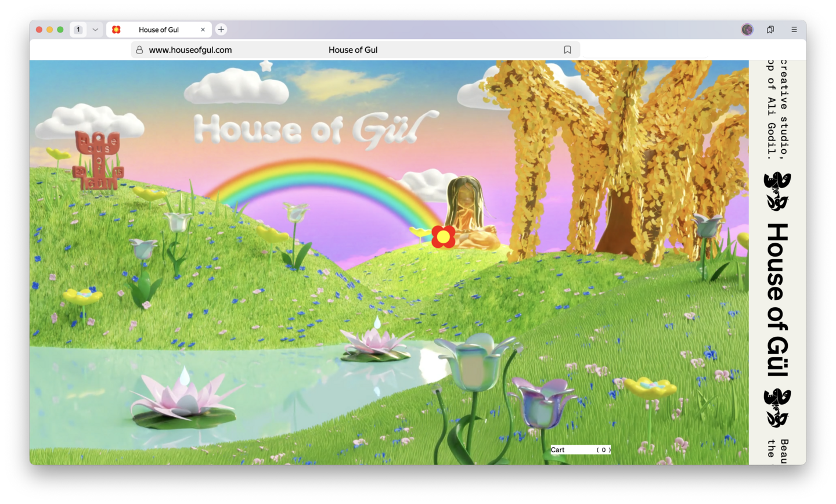This screenshot has width=836, height=504.
Task: Bookmark this page from the address bar
Action: [568, 50]
